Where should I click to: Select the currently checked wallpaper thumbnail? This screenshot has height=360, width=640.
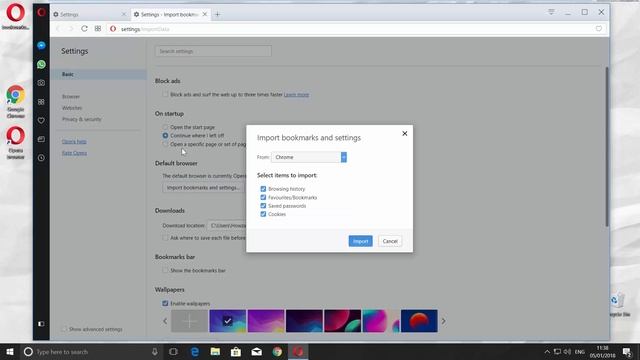pyautogui.click(x=227, y=321)
